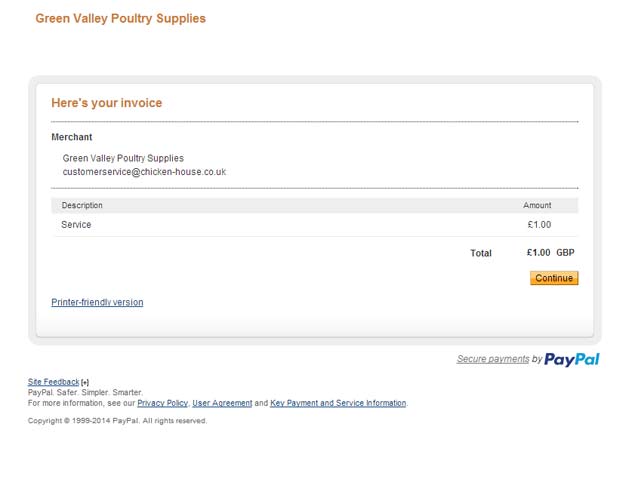The image size is (632, 482).
Task: Open the User Agreement link
Action: [x=222, y=403]
